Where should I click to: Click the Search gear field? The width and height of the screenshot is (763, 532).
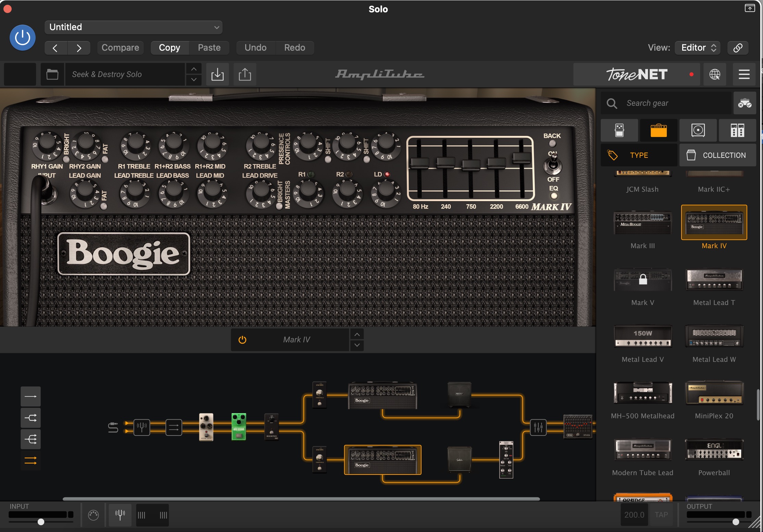(x=666, y=103)
